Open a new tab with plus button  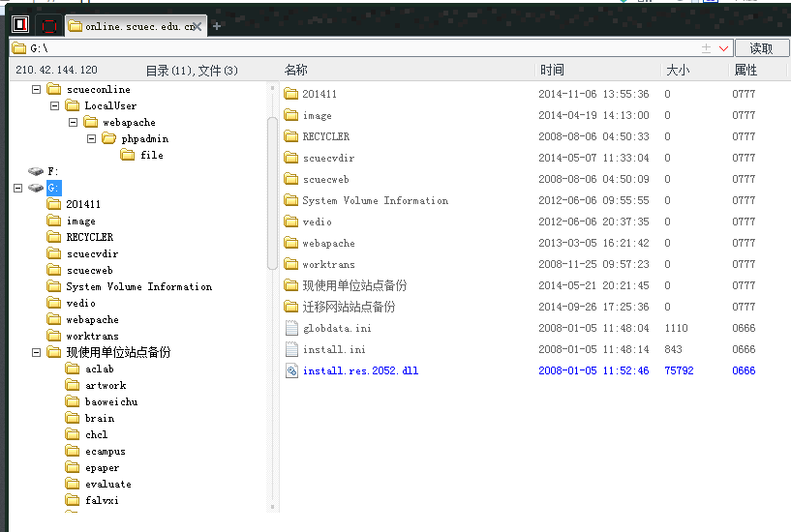217,26
